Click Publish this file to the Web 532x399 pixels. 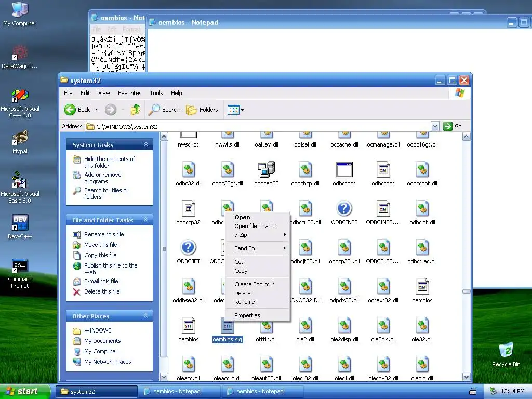(x=111, y=269)
